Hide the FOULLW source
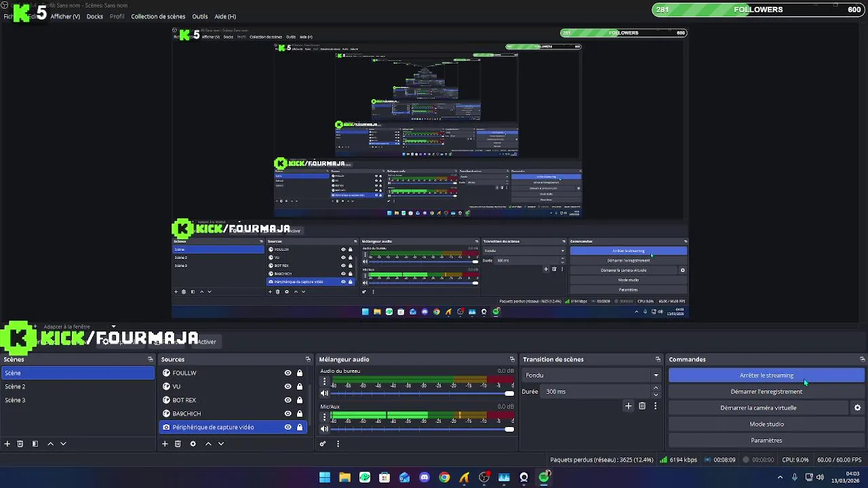Image resolution: width=868 pixels, height=488 pixels. (x=288, y=373)
